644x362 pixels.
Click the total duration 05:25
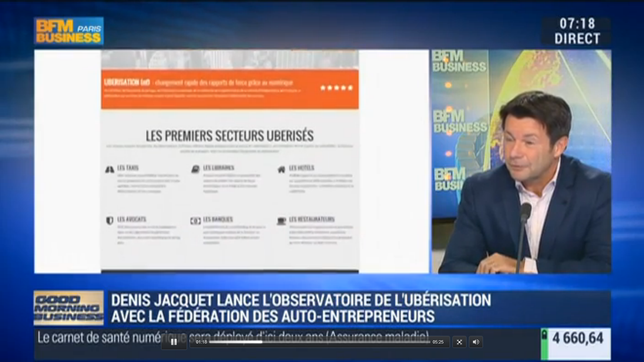438,342
